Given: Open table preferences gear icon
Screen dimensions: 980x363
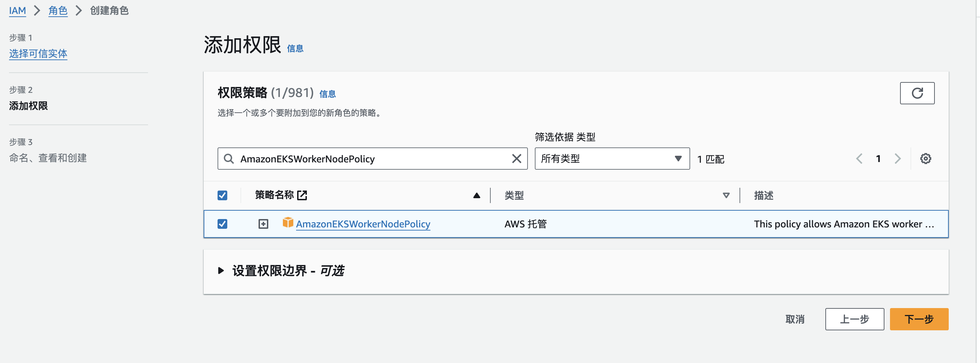Looking at the screenshot, I should [925, 159].
